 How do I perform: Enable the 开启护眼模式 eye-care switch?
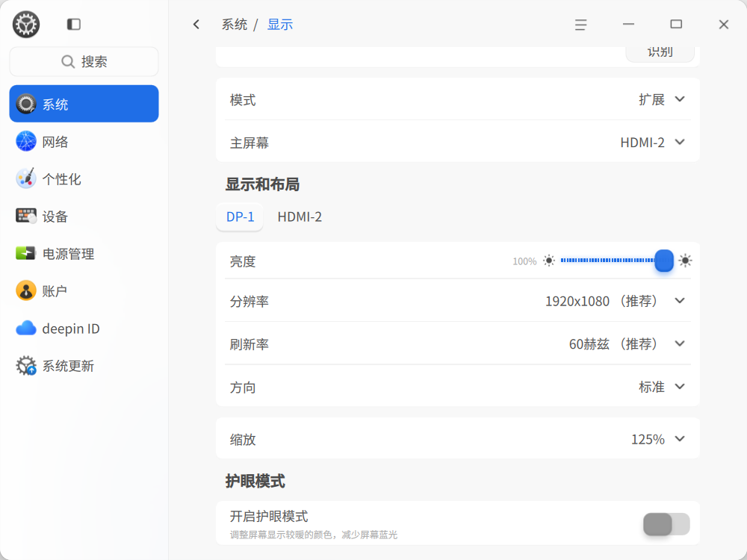[x=666, y=524]
